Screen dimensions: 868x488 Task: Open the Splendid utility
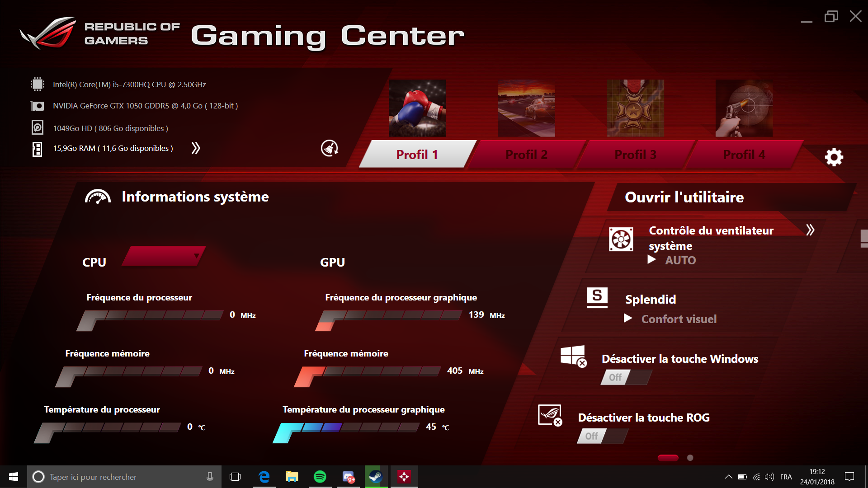coord(651,299)
